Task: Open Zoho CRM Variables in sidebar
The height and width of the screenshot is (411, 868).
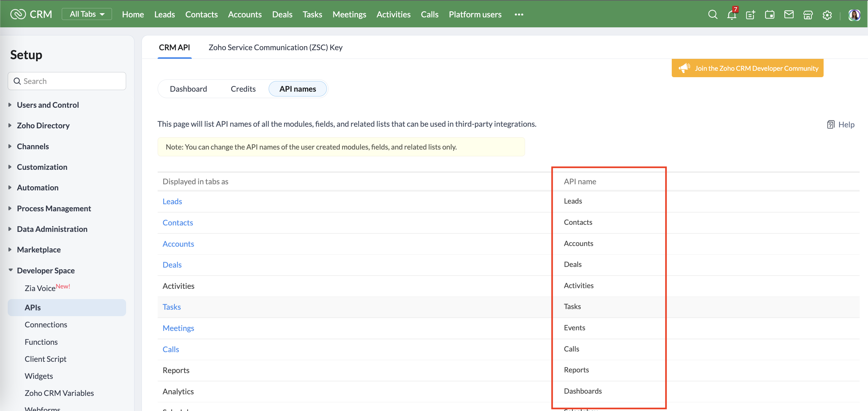Action: click(x=59, y=393)
